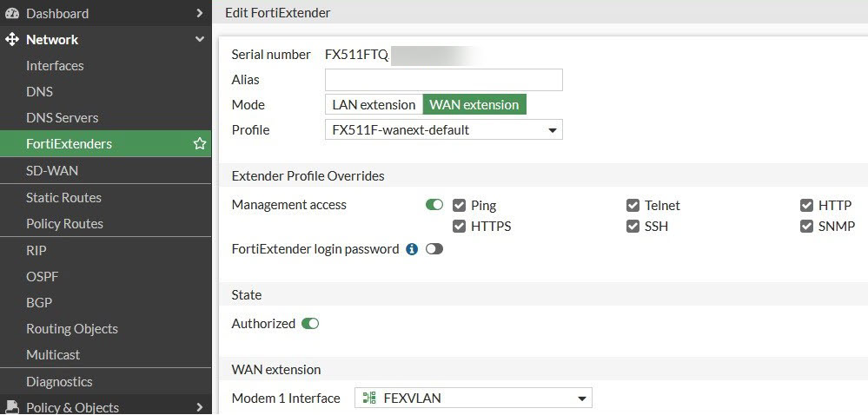The image size is (868, 415).
Task: Enable the FortiExtender login password toggle
Action: point(434,249)
